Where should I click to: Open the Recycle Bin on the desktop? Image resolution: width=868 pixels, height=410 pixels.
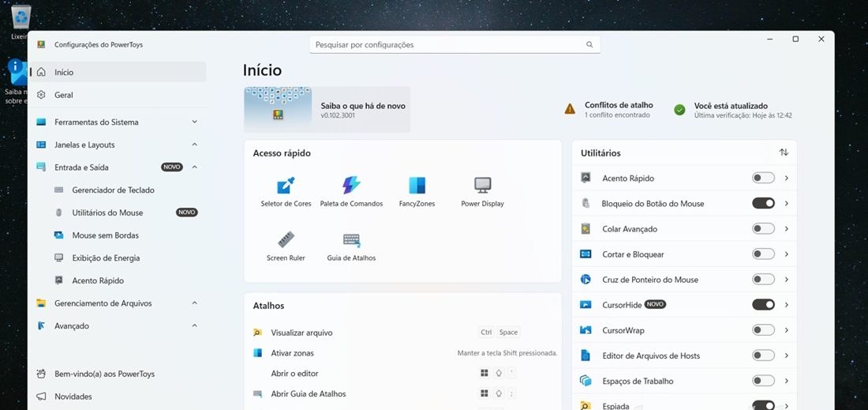(21, 22)
